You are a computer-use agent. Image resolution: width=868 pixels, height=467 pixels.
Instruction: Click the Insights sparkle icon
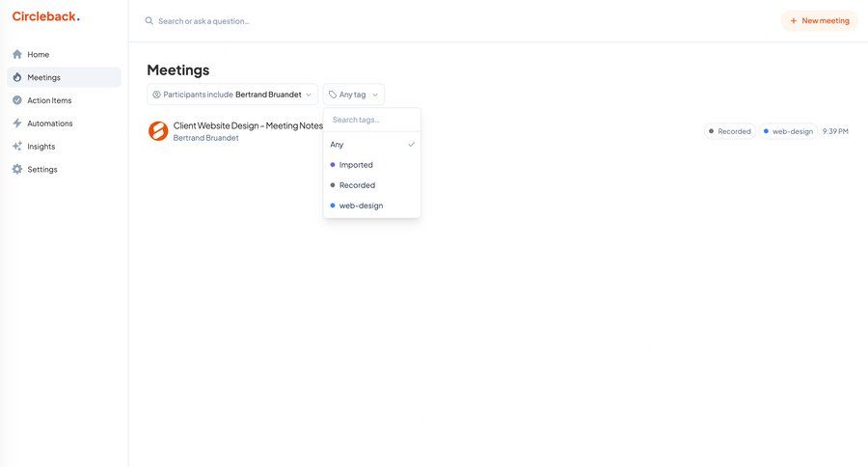pos(17,147)
